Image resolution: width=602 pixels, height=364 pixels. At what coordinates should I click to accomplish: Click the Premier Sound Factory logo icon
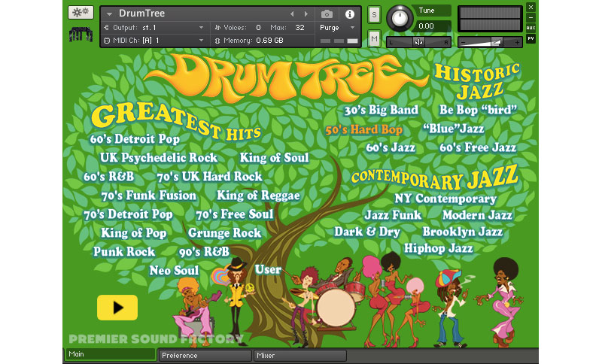[81, 35]
